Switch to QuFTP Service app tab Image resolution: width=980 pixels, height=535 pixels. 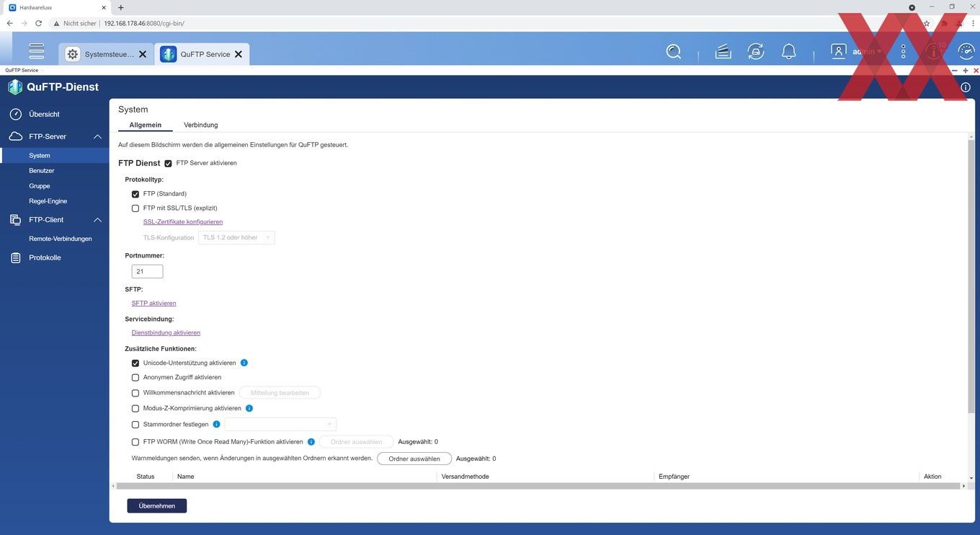[202, 54]
